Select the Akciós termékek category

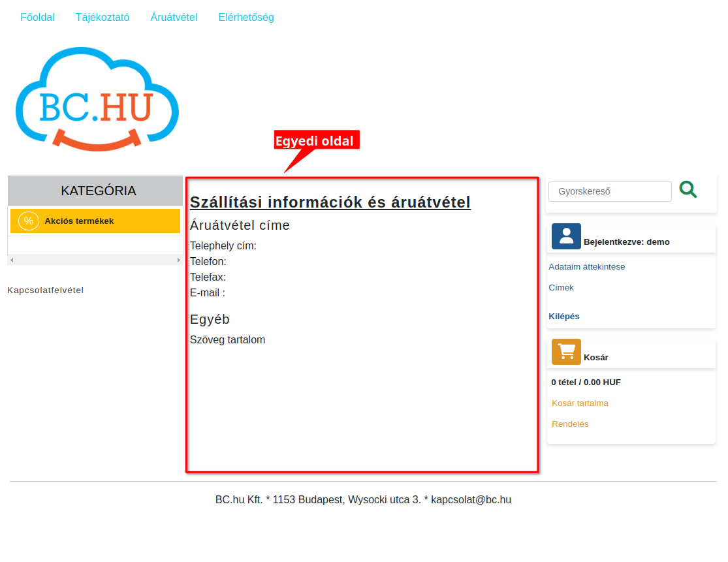[x=95, y=221]
